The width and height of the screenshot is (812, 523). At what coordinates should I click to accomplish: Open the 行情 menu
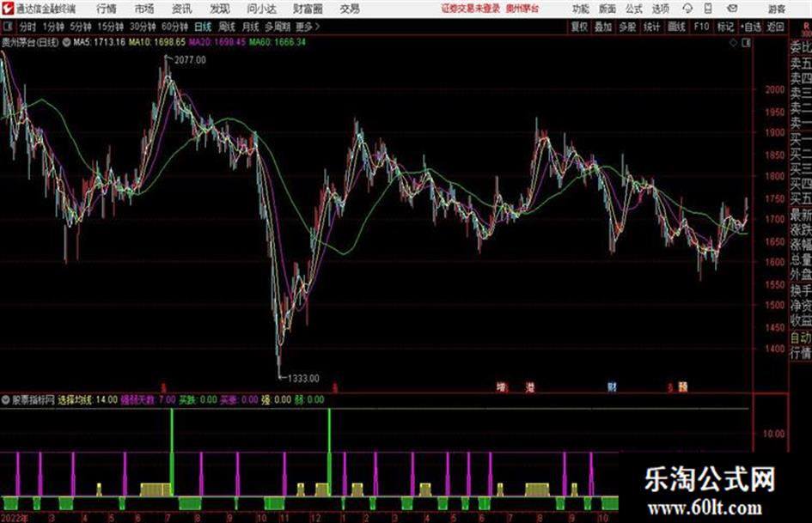tap(107, 9)
